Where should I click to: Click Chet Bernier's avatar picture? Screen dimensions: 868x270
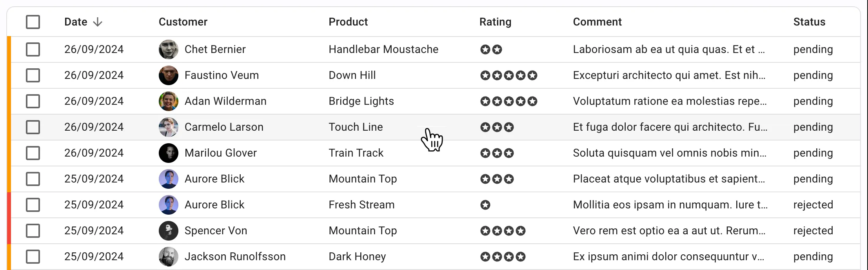tap(168, 49)
